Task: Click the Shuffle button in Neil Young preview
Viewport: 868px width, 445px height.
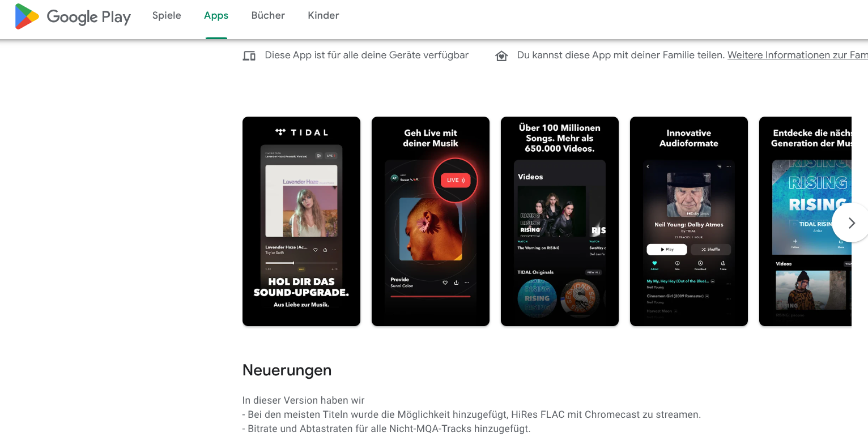Action: (710, 250)
